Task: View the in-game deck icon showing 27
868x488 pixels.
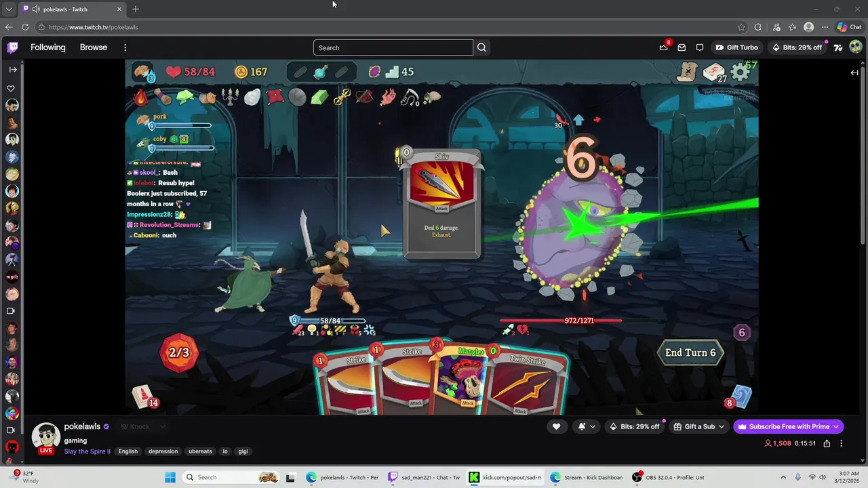Action: 714,73
